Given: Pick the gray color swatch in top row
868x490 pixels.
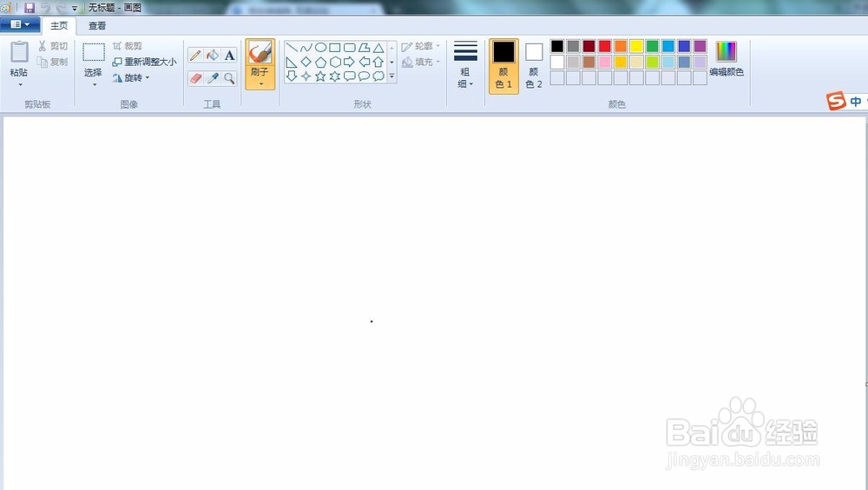Looking at the screenshot, I should pyautogui.click(x=574, y=46).
